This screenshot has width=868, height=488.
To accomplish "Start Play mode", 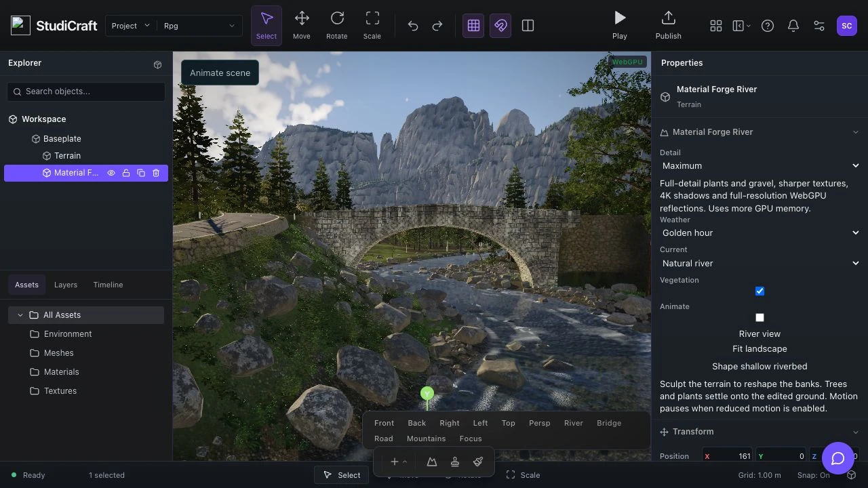I will 620,26.
